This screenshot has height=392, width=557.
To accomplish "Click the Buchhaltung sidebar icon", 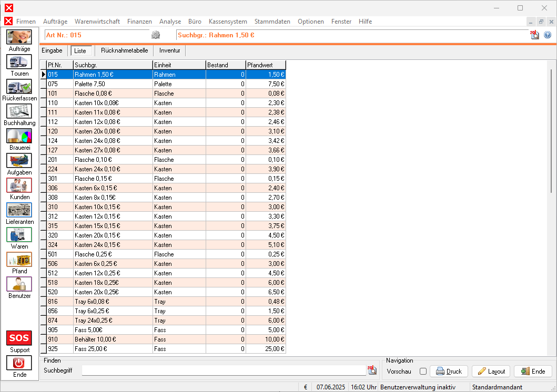I will click(19, 111).
